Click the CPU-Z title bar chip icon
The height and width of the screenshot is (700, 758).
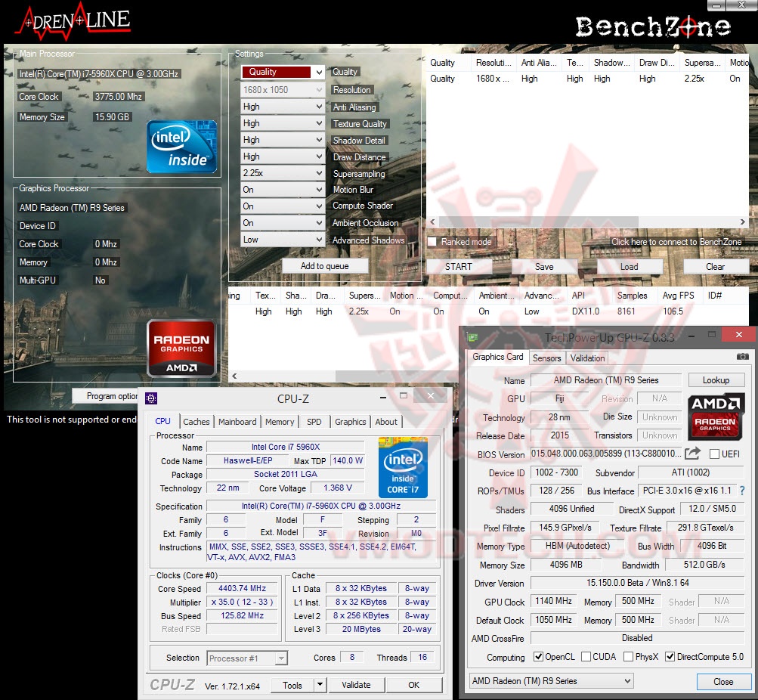[151, 398]
